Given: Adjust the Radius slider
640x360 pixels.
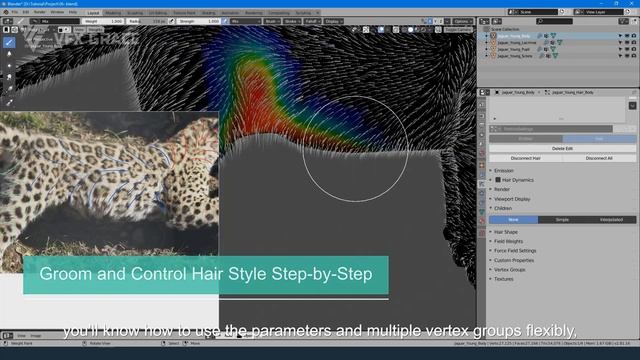Looking at the screenshot, I should [x=147, y=21].
